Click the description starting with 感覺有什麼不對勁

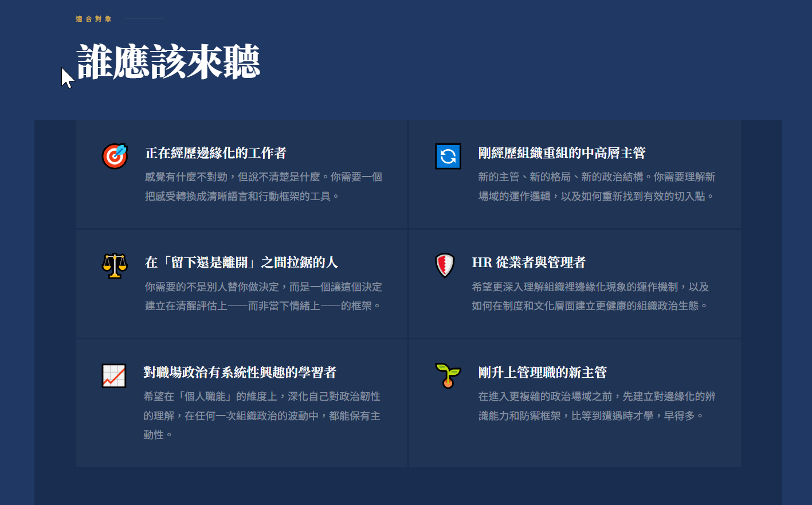pyautogui.click(x=263, y=186)
